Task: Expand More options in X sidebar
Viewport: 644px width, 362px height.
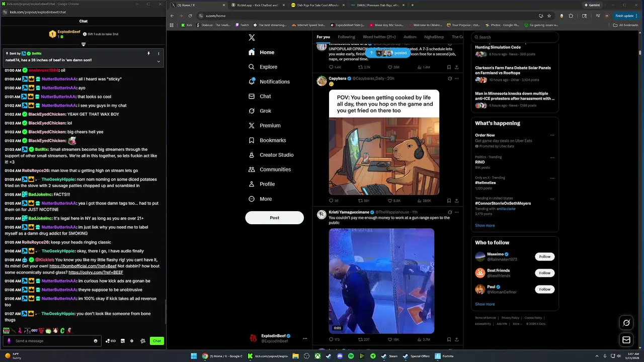Action: tap(260, 199)
